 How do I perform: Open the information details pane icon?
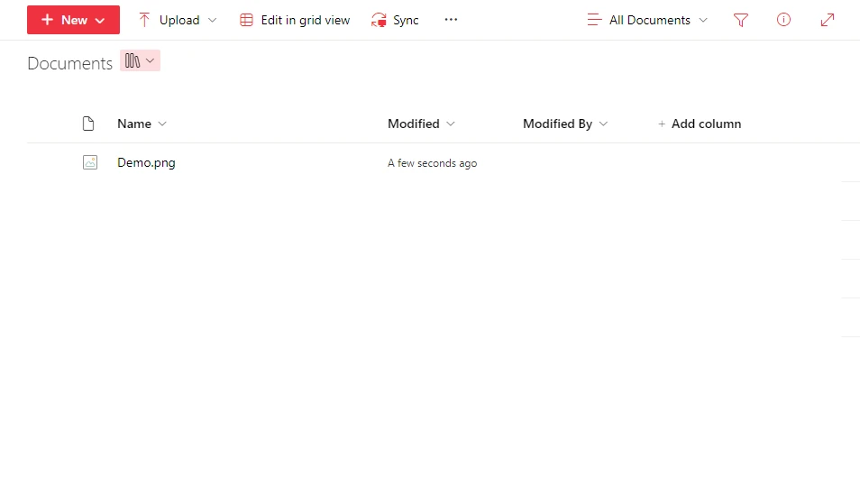click(x=783, y=20)
